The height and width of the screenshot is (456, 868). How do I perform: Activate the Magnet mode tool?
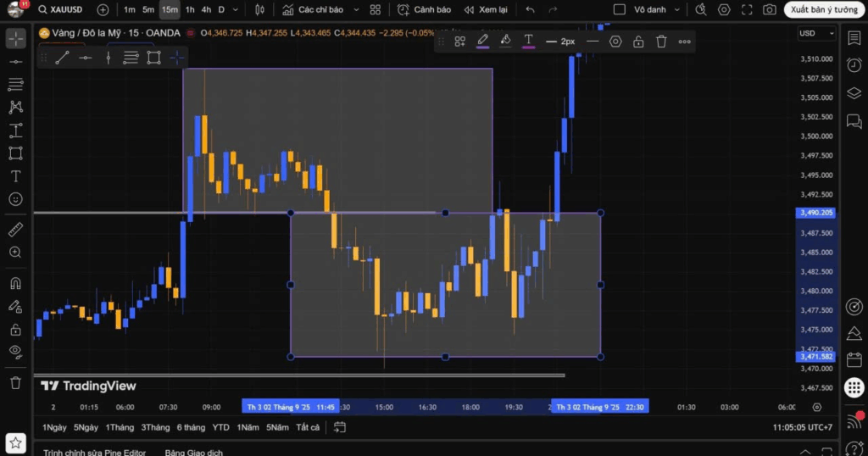pos(15,283)
